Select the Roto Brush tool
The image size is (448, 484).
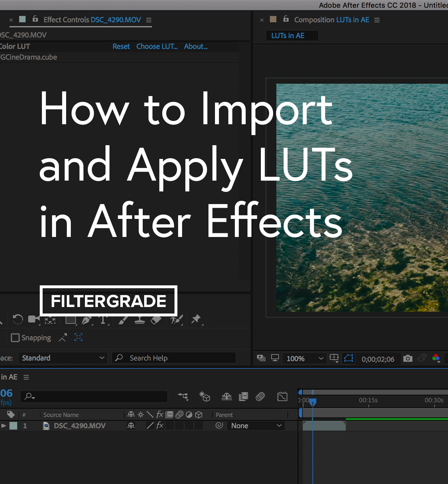pos(177,320)
